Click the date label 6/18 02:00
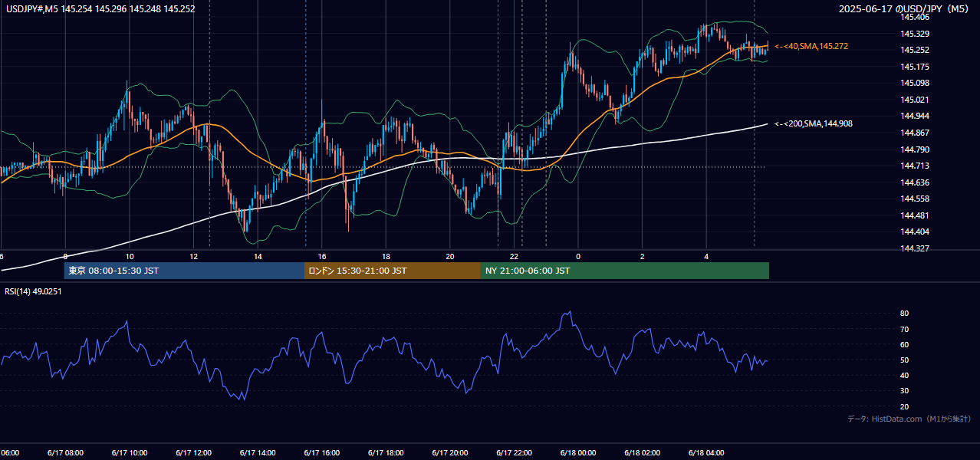 coord(642,453)
